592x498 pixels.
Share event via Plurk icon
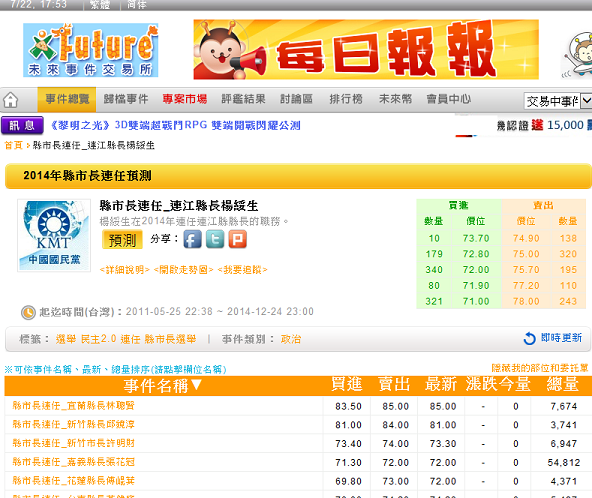(238, 239)
